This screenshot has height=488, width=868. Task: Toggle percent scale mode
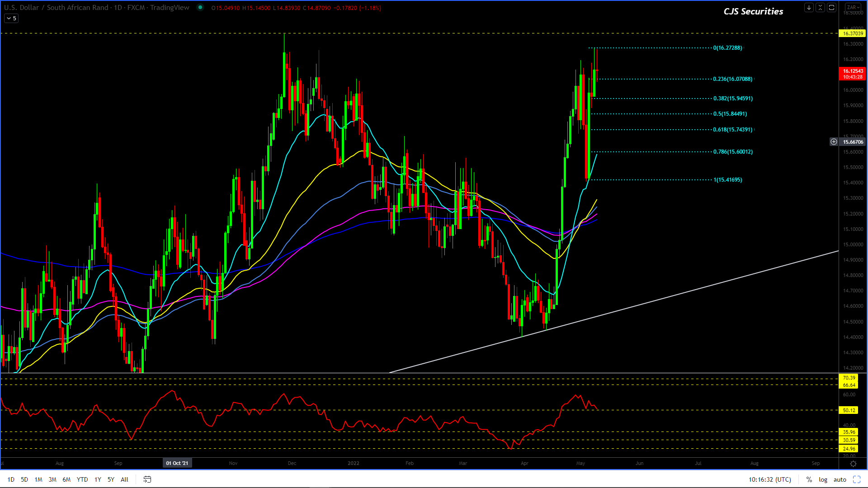pyautogui.click(x=809, y=479)
